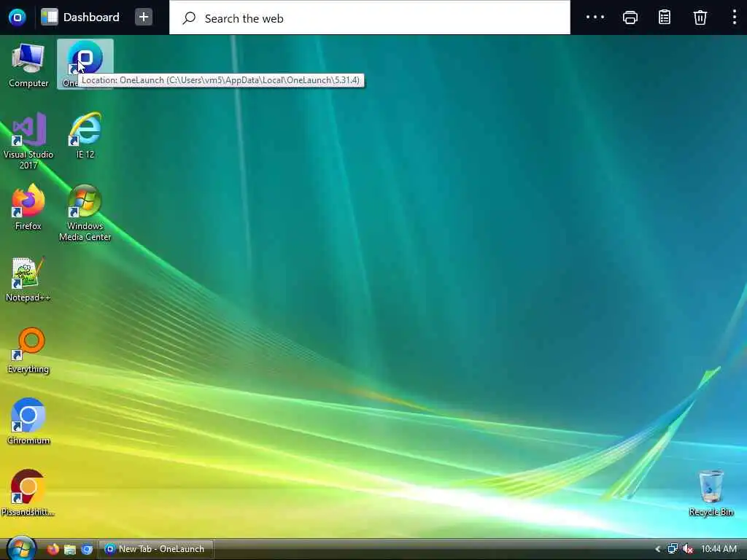747x560 pixels.
Task: Select the Windows Media Center shortcut
Action: pyautogui.click(x=85, y=213)
